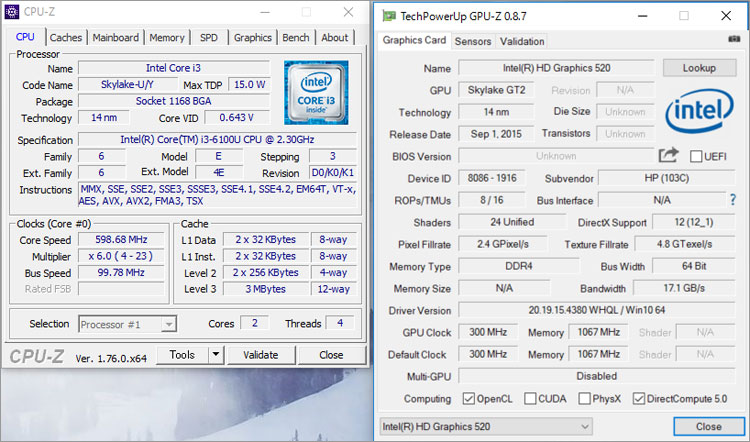The height and width of the screenshot is (442, 750).
Task: Click the Subvendor value HP (103C)
Action: 666,178
